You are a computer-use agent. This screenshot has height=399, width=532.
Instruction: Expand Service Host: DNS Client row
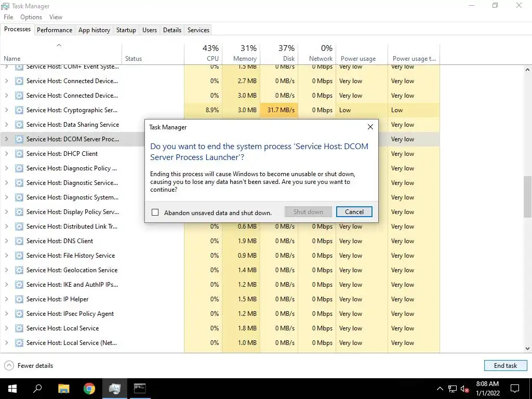tap(6, 241)
